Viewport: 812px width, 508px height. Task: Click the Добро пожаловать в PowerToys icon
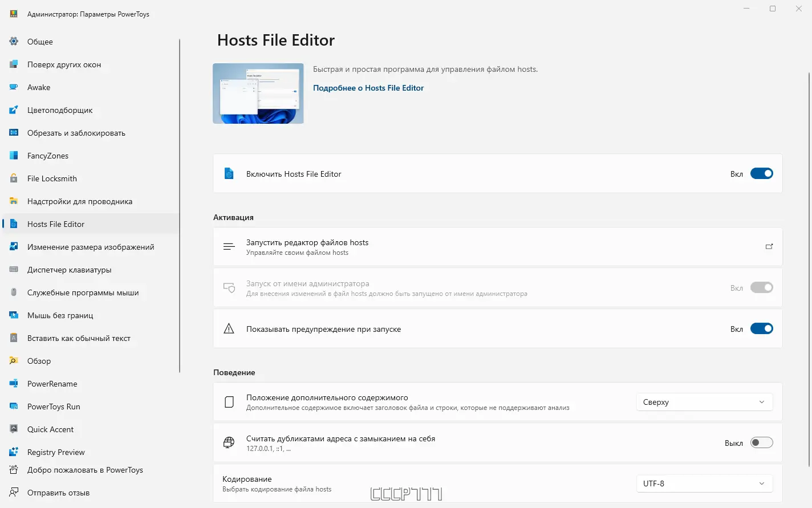[14, 470]
